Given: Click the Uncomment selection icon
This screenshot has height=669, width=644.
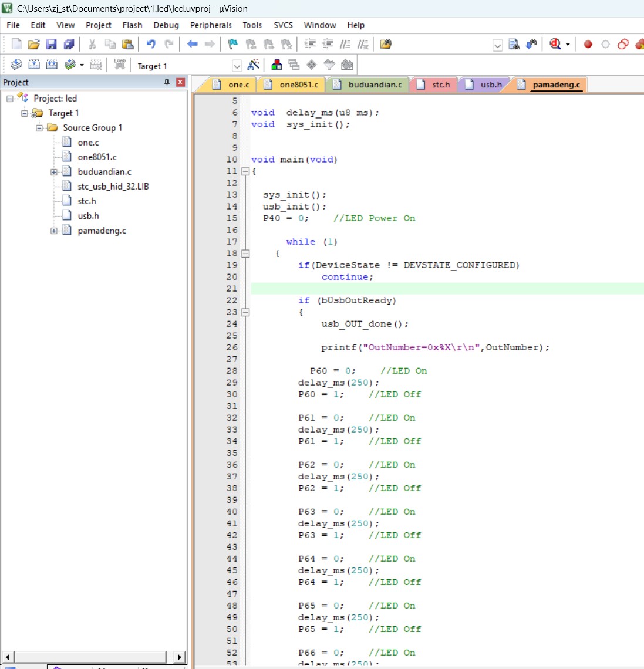Looking at the screenshot, I should [x=363, y=45].
